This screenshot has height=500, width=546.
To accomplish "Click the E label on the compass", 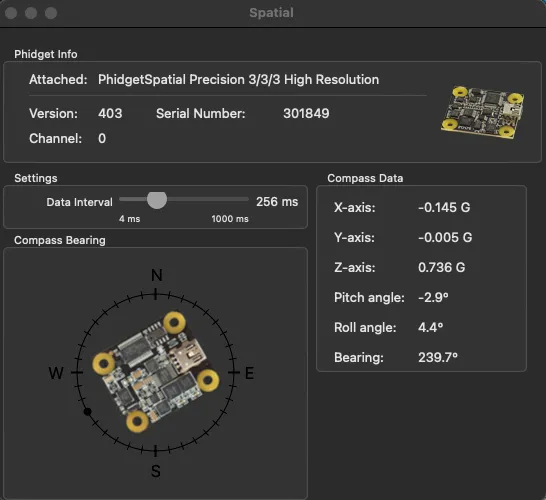I will point(249,373).
